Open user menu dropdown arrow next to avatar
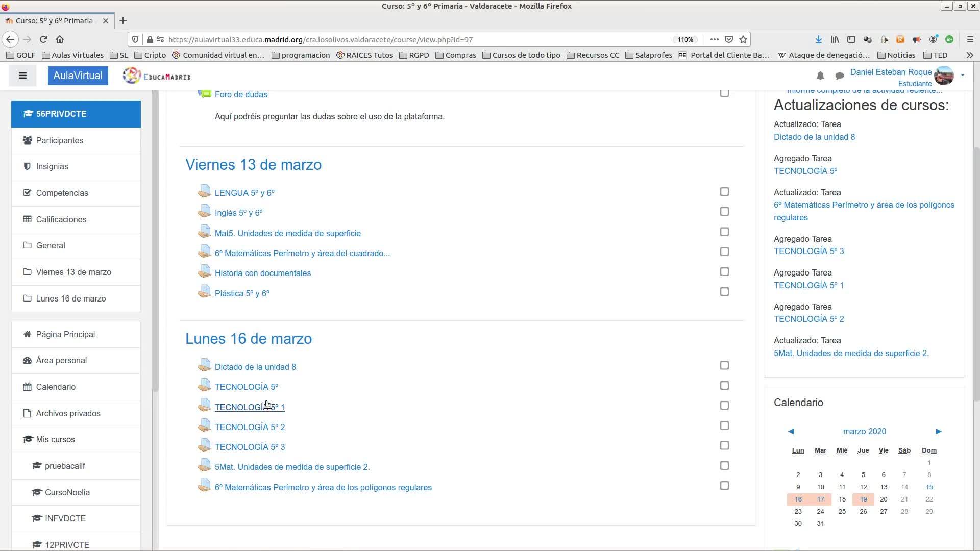Viewport: 980px width, 551px height. [x=962, y=75]
